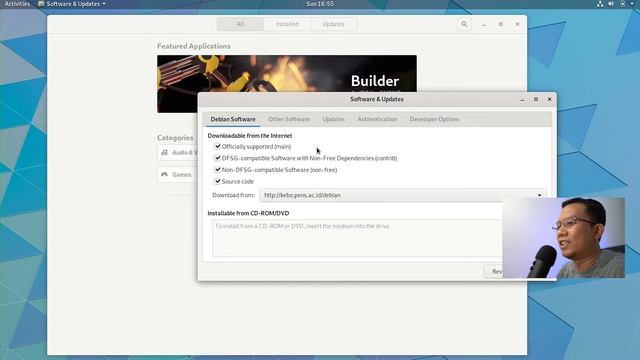Open the Developer Options tab
The height and width of the screenshot is (360, 640).
pos(434,119)
